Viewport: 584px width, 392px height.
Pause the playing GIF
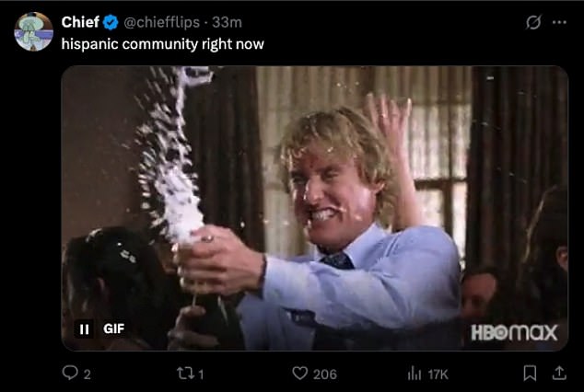(x=84, y=329)
